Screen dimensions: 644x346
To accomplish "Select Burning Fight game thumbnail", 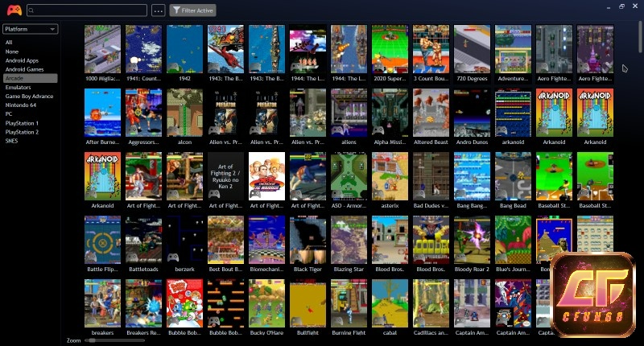I will click(349, 303).
